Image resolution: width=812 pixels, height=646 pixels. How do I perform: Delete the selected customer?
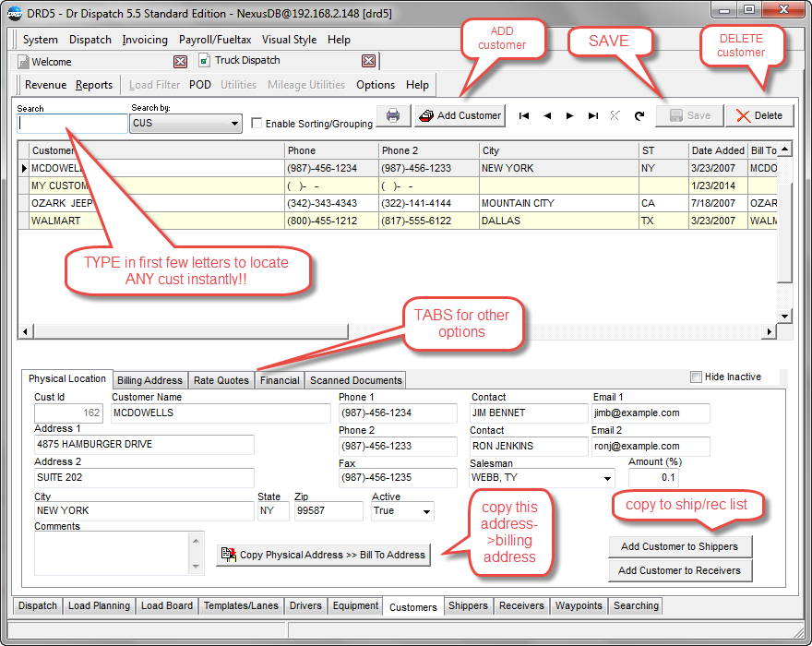(x=759, y=115)
